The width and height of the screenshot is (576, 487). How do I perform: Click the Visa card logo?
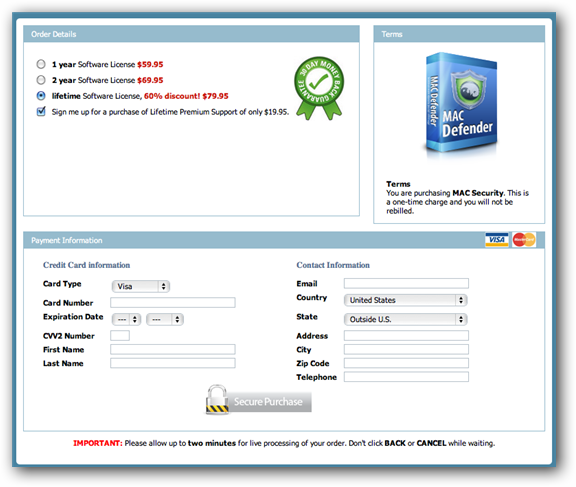point(497,239)
